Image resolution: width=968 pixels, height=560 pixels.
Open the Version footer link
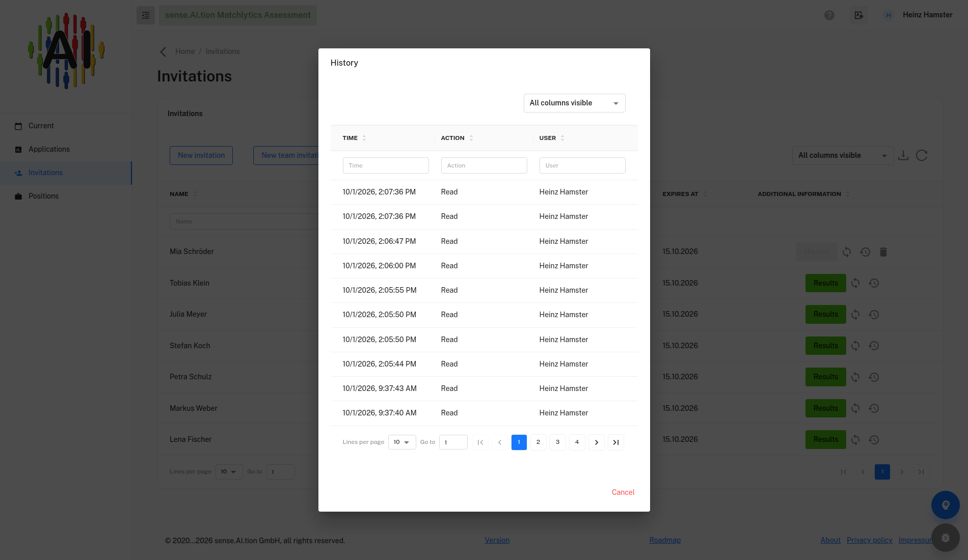(x=497, y=540)
